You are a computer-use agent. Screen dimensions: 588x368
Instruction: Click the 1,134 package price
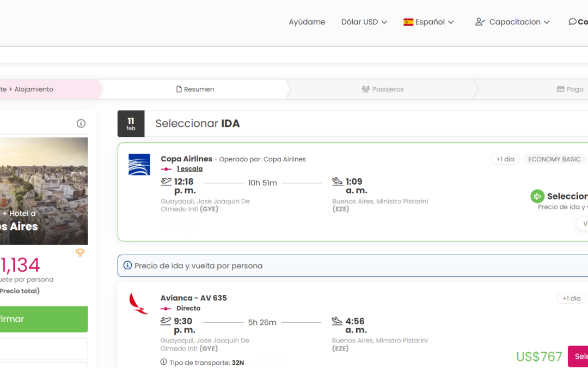[x=20, y=265]
